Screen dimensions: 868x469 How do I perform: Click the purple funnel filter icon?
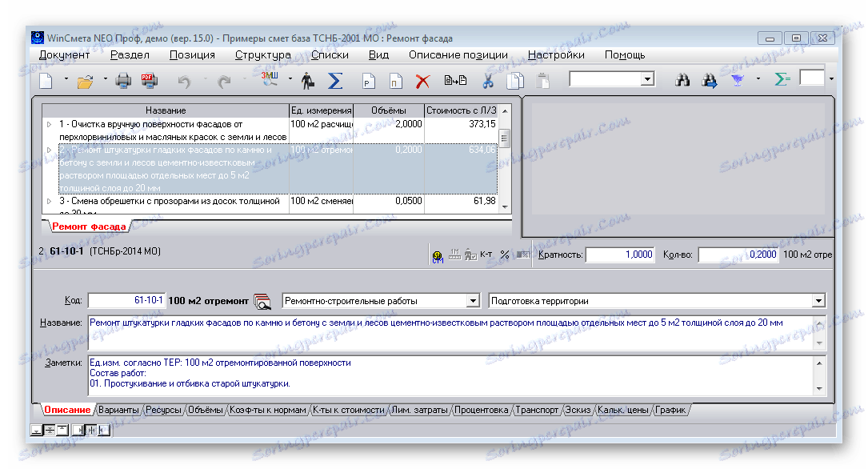[x=738, y=81]
